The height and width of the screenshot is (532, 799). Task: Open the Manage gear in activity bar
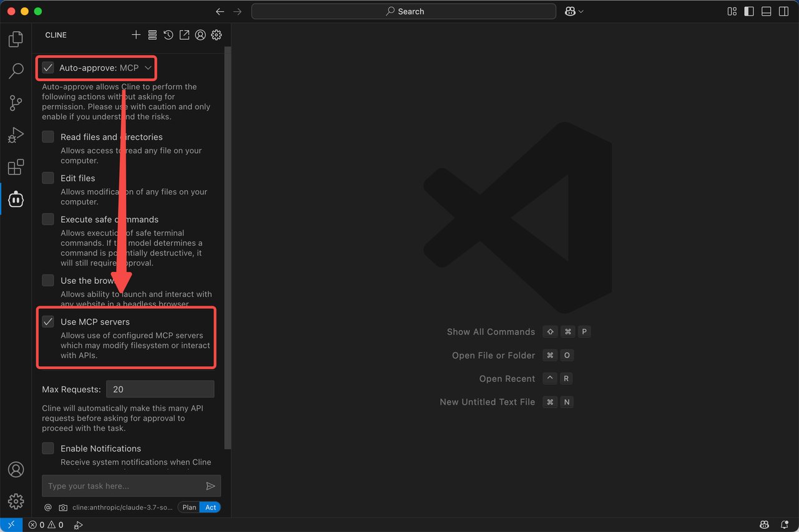coord(16,501)
